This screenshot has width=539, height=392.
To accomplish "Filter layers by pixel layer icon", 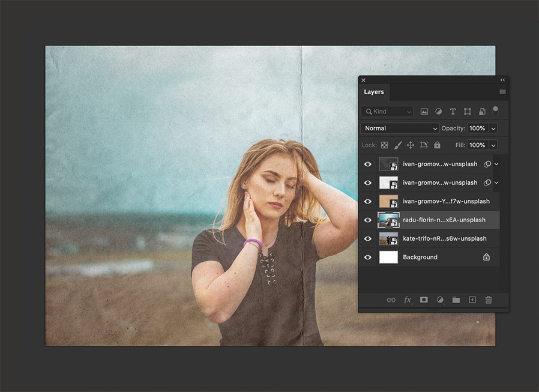I will (x=424, y=112).
